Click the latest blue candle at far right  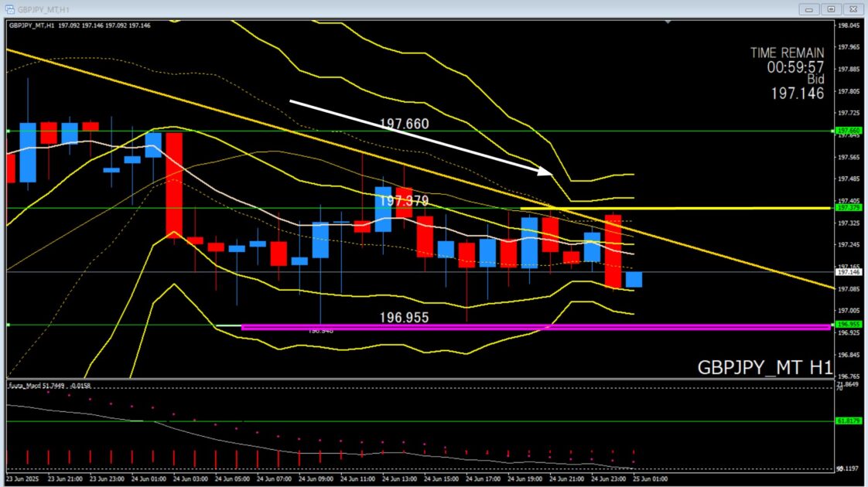(x=634, y=279)
